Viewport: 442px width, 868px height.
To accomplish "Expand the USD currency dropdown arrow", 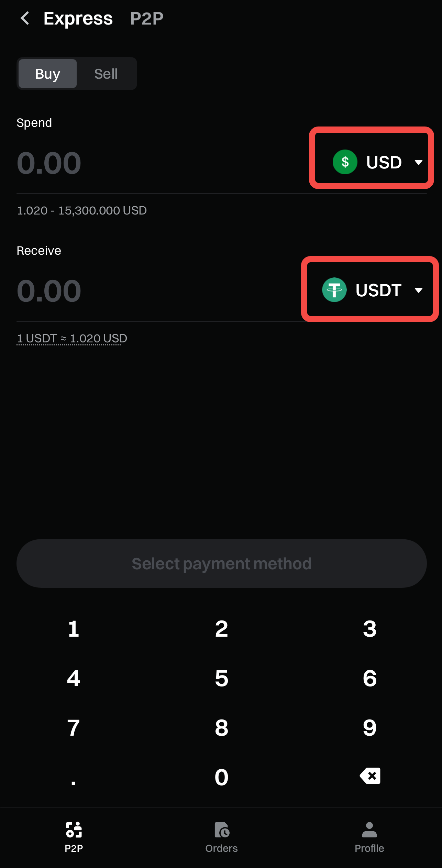I will pyautogui.click(x=418, y=162).
